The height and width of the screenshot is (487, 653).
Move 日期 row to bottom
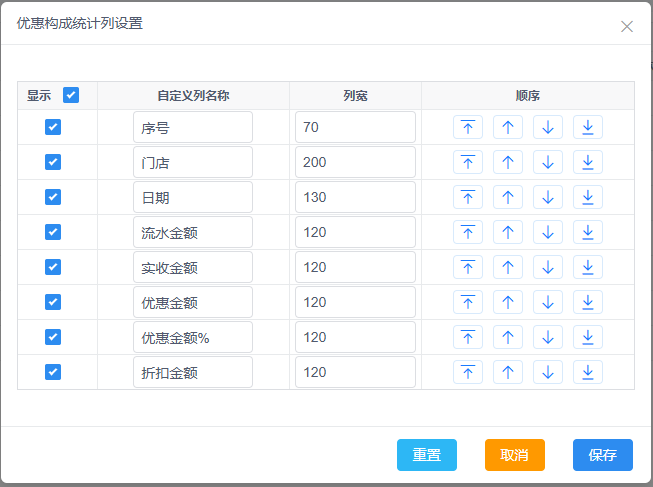[588, 197]
